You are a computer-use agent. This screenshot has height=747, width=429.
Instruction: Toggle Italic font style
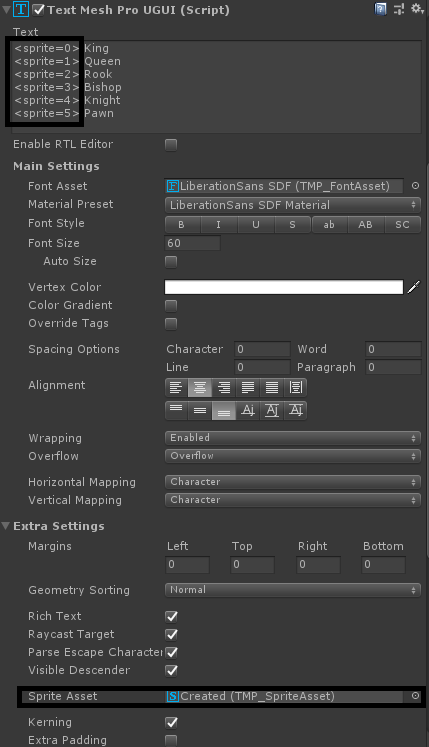click(219, 224)
